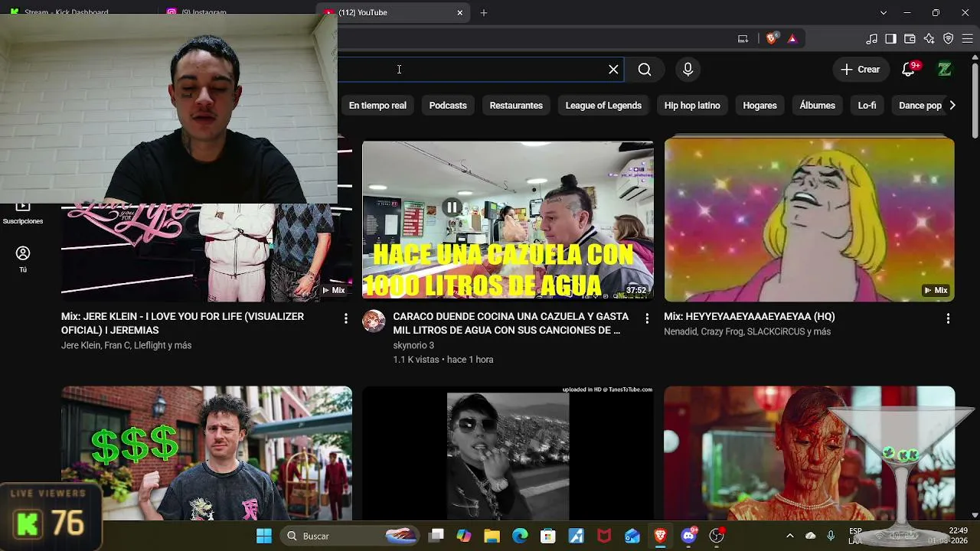Open the Windows Start menu

pos(264,536)
